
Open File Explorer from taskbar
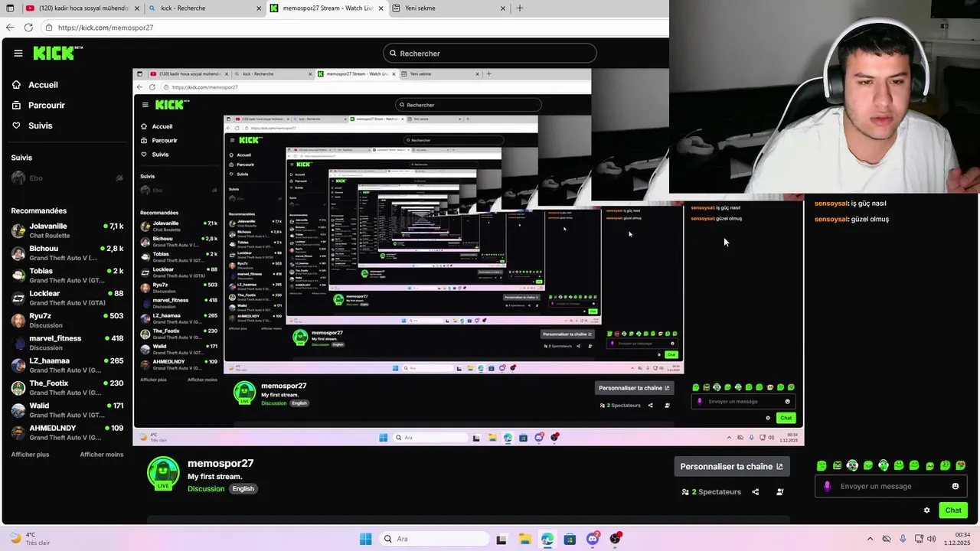[524, 539]
